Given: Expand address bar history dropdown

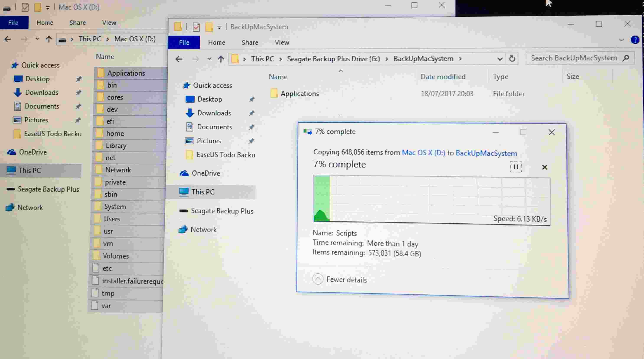Looking at the screenshot, I should tap(499, 59).
